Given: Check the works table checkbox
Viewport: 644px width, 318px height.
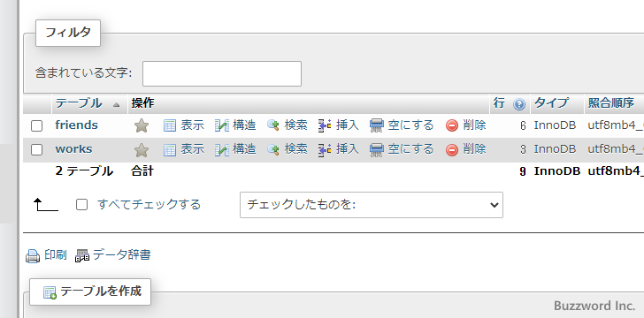Looking at the screenshot, I should (37, 150).
